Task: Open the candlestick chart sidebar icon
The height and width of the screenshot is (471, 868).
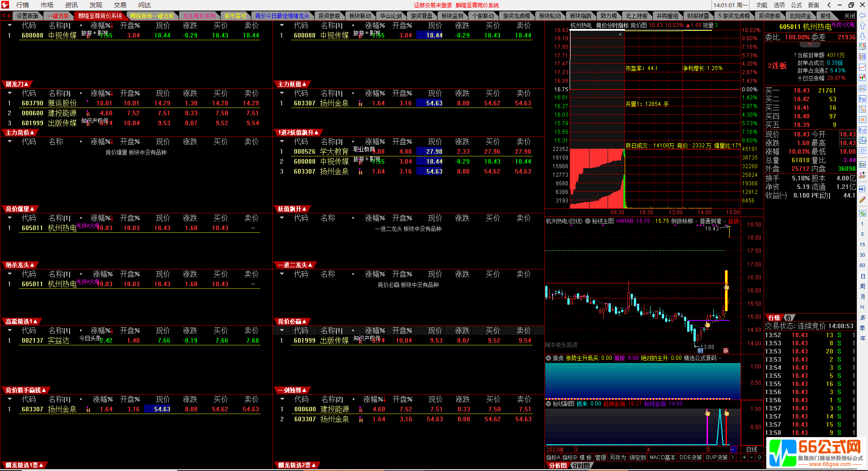Action: click(x=863, y=78)
